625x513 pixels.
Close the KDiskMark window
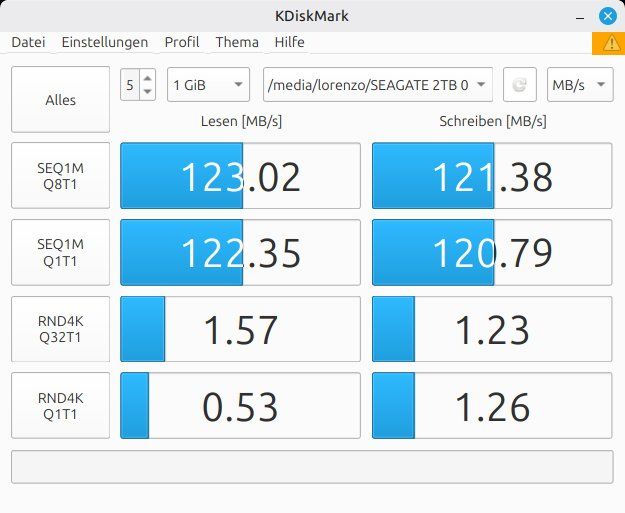(608, 16)
